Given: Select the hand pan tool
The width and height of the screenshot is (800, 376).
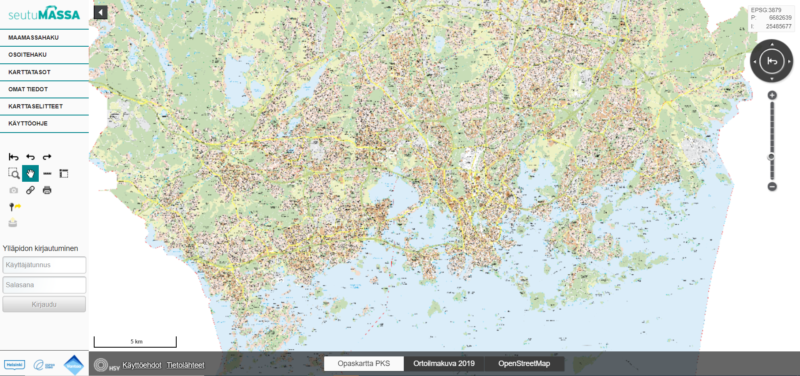Looking at the screenshot, I should pyautogui.click(x=30, y=174).
